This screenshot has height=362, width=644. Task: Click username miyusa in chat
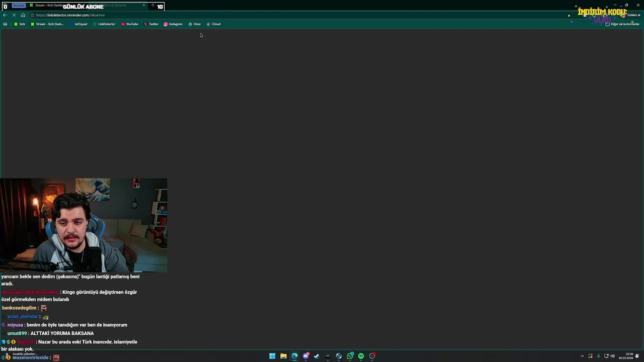(15, 325)
